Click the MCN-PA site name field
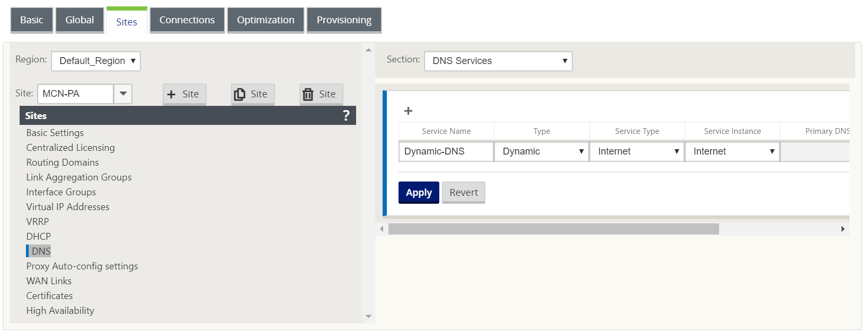868x335 pixels. 76,94
